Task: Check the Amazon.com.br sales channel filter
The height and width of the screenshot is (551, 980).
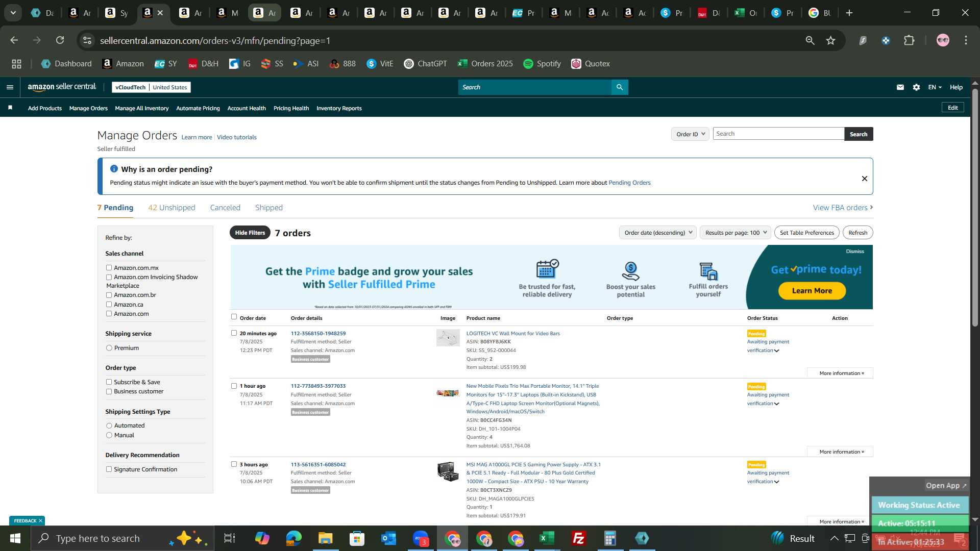Action: pyautogui.click(x=109, y=295)
